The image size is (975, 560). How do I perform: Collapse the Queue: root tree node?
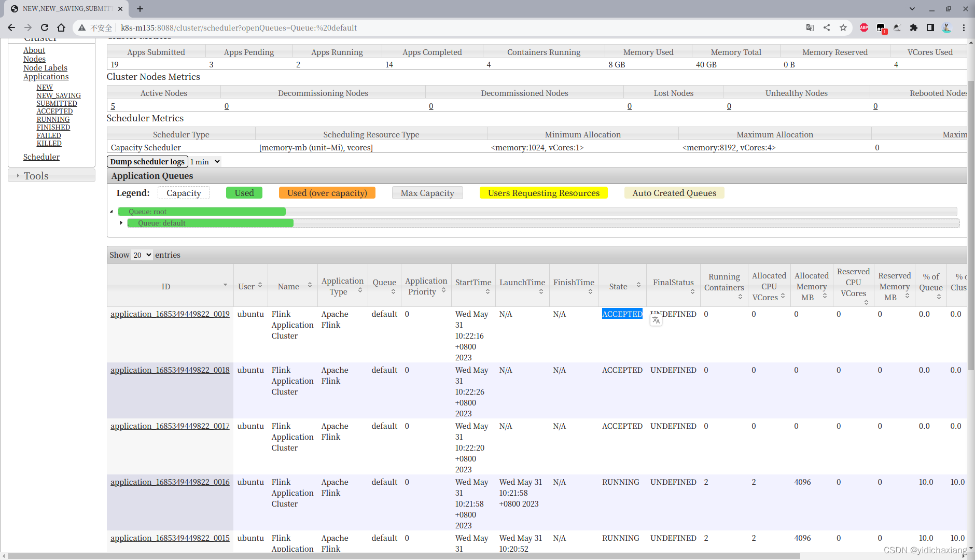pyautogui.click(x=112, y=212)
